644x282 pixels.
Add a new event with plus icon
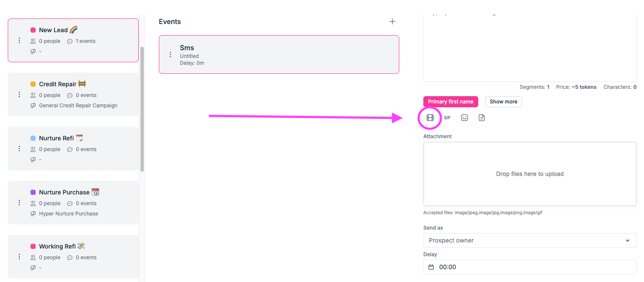[392, 21]
